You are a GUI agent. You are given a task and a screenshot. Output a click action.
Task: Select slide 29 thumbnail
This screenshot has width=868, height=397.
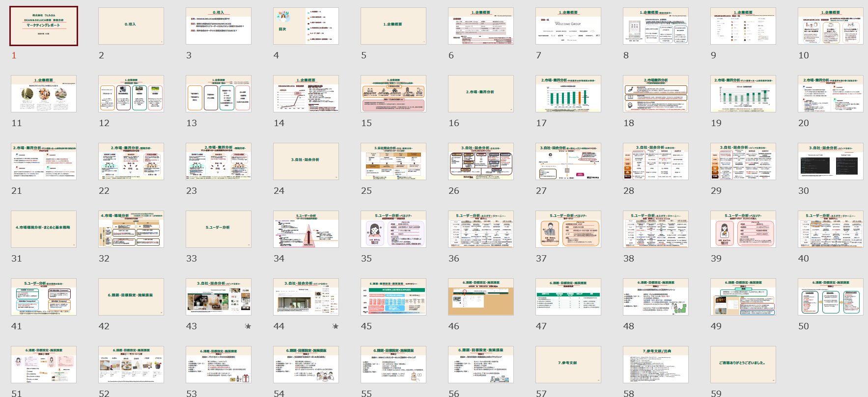coord(743,161)
